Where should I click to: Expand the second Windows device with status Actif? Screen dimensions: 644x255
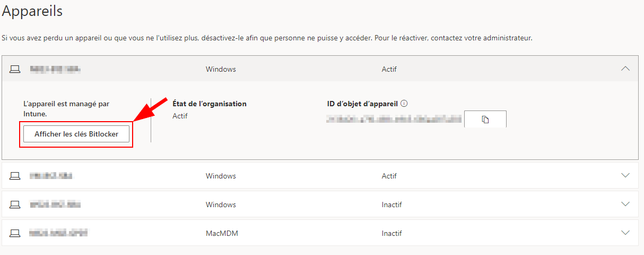pyautogui.click(x=625, y=175)
